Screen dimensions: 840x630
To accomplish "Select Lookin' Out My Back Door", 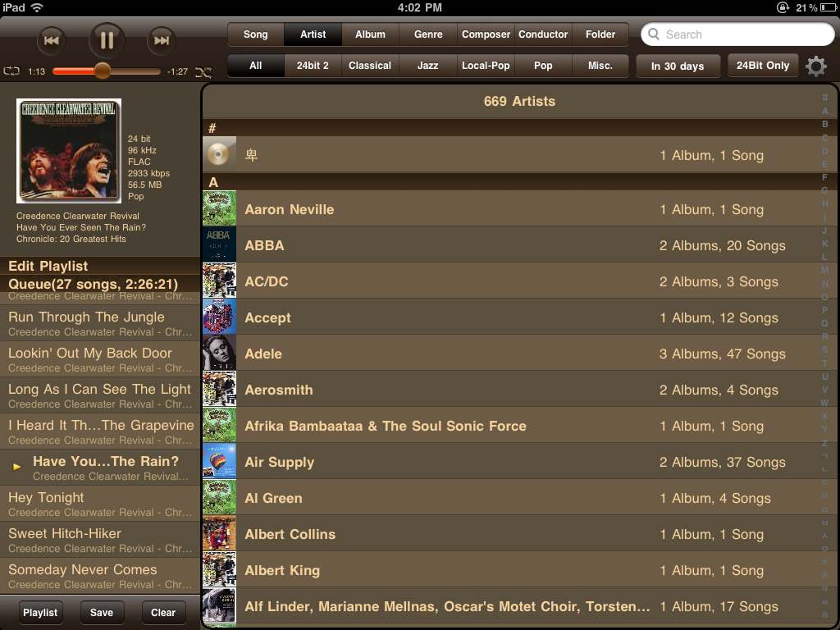I will (100, 359).
